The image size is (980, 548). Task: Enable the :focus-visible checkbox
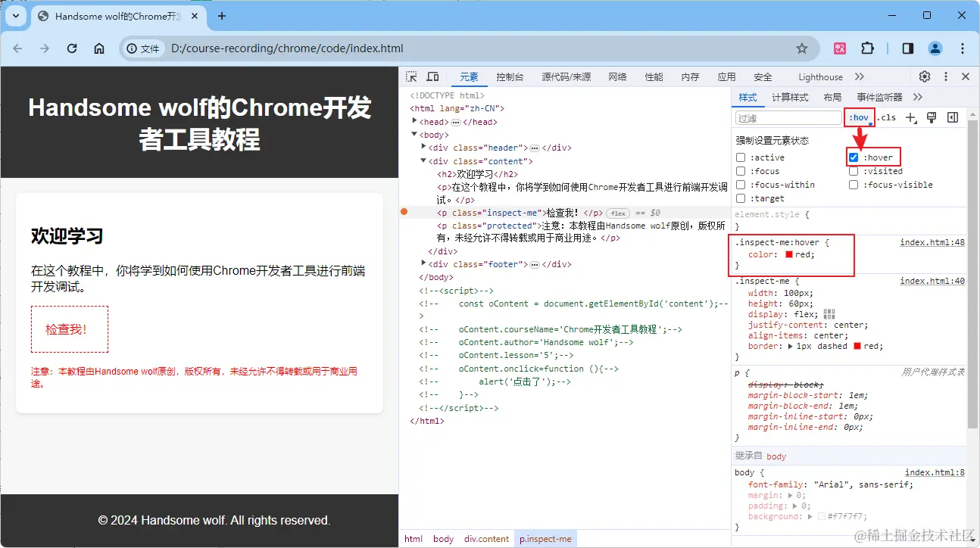(x=854, y=185)
